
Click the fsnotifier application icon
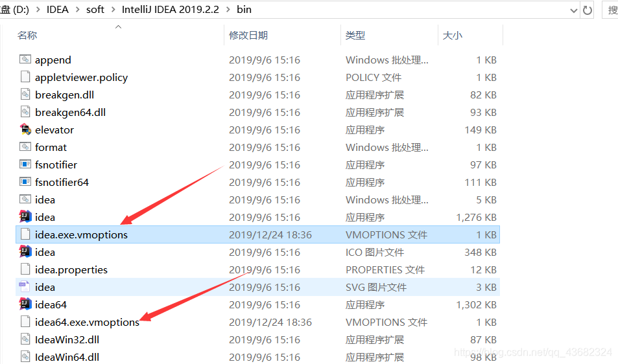(x=25, y=165)
